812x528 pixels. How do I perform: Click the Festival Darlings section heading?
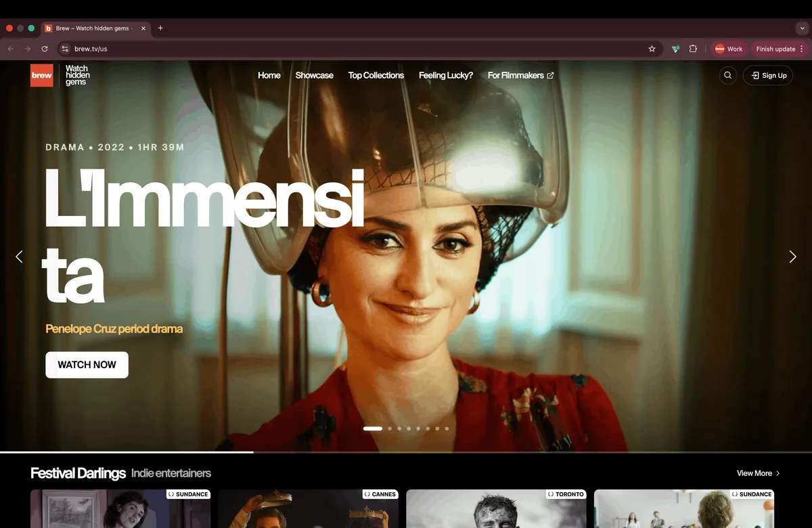point(78,473)
